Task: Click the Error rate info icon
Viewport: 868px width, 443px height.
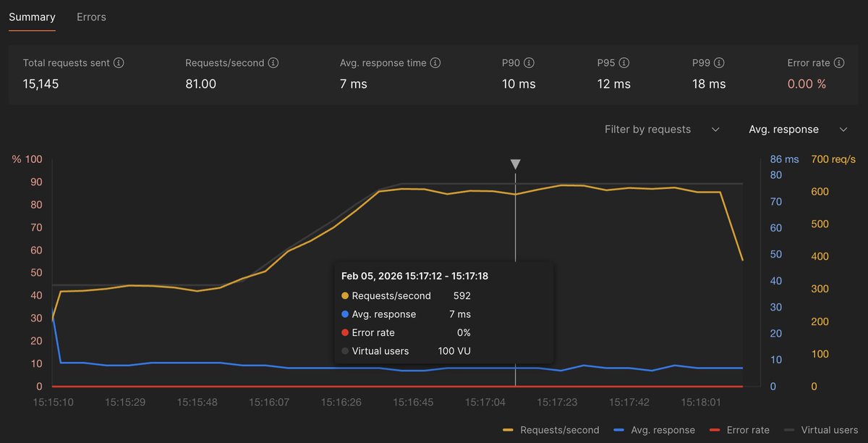Action: coord(839,63)
